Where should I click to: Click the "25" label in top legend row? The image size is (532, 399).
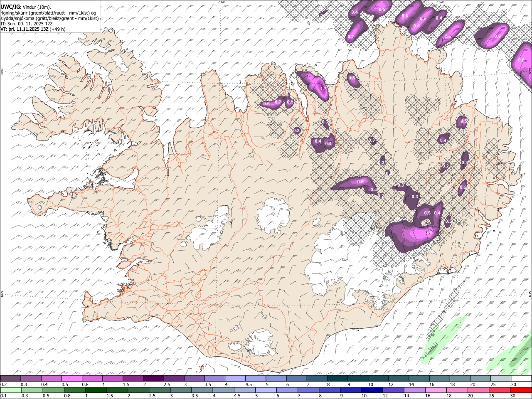pyautogui.click(x=493, y=384)
